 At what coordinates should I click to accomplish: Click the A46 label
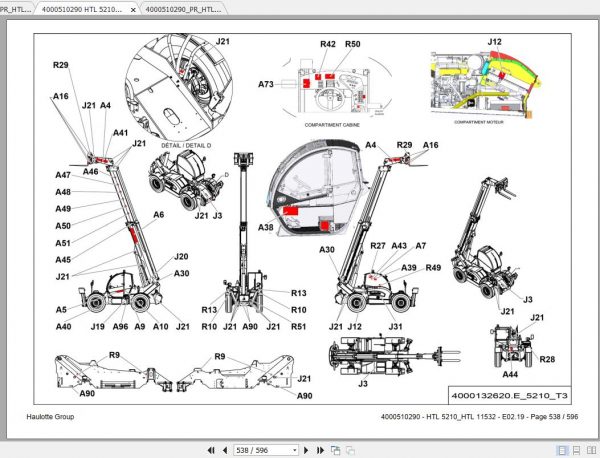pos(91,171)
